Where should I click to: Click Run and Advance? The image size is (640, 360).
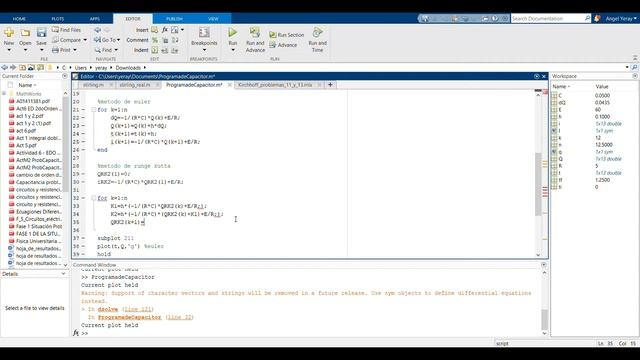click(255, 40)
